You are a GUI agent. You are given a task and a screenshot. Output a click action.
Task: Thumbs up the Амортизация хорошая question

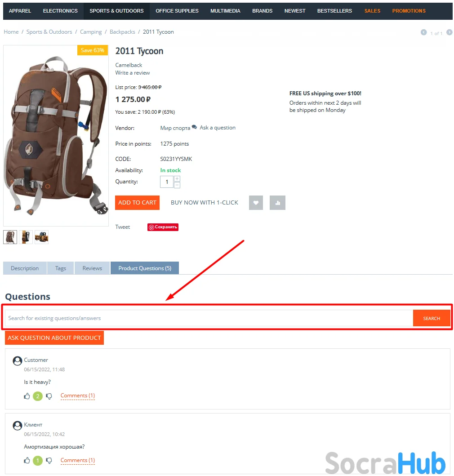point(27,461)
